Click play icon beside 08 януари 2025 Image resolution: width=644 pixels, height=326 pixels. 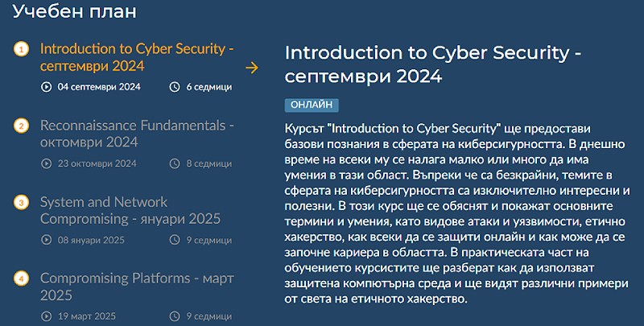point(47,240)
